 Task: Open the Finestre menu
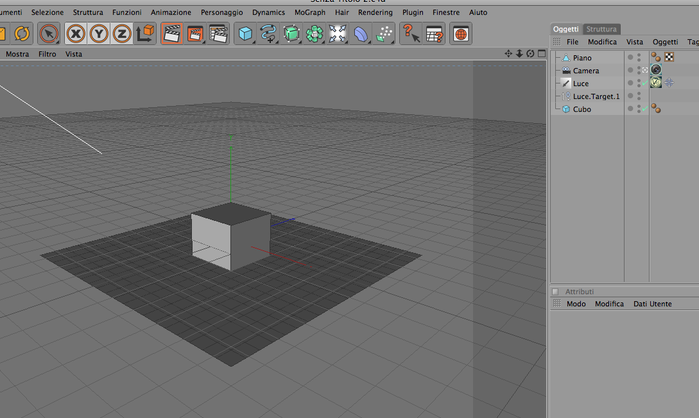coord(446,12)
